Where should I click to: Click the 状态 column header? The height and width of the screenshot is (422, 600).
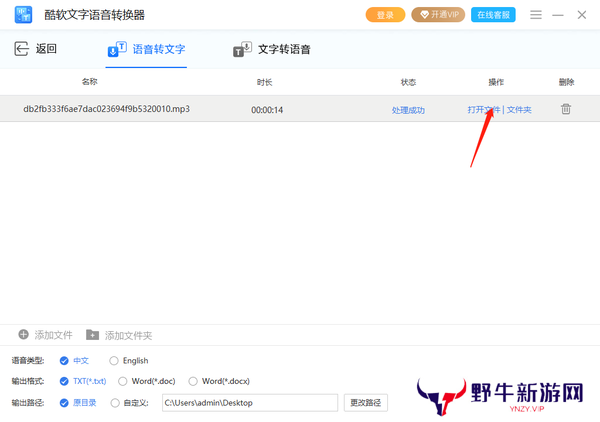pos(408,82)
